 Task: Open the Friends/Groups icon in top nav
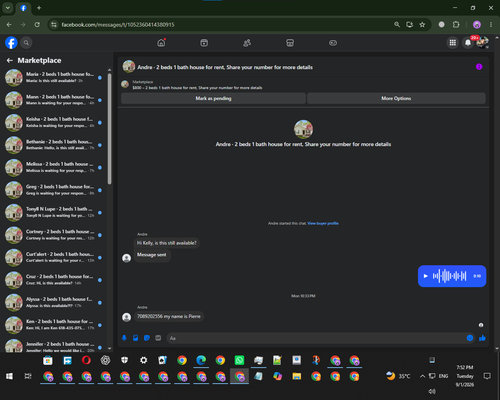click(247, 43)
